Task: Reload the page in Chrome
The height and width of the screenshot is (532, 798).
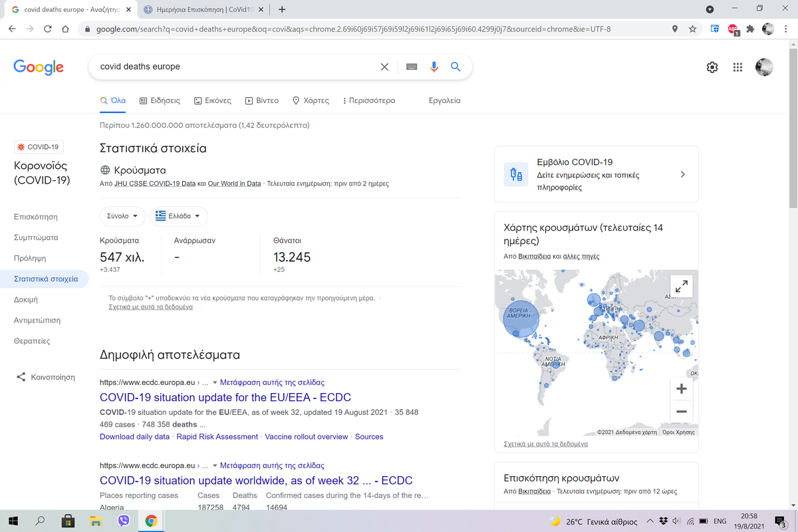Action: pos(48,29)
